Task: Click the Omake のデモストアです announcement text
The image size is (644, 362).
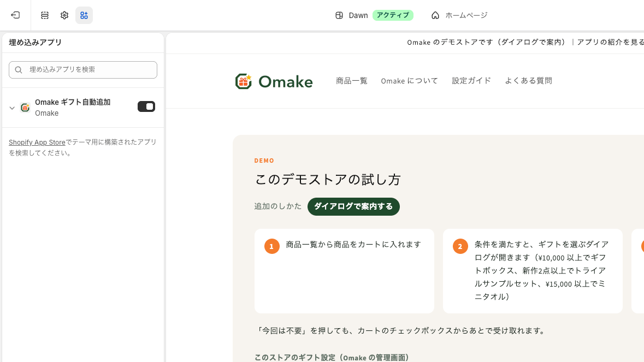Action: pos(486,42)
